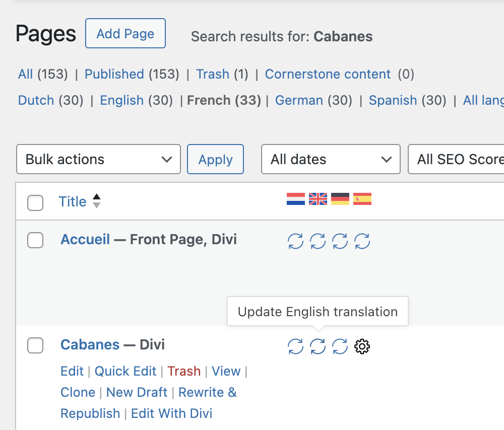Update English translation for Cabanes page
504x430 pixels.
click(x=318, y=346)
